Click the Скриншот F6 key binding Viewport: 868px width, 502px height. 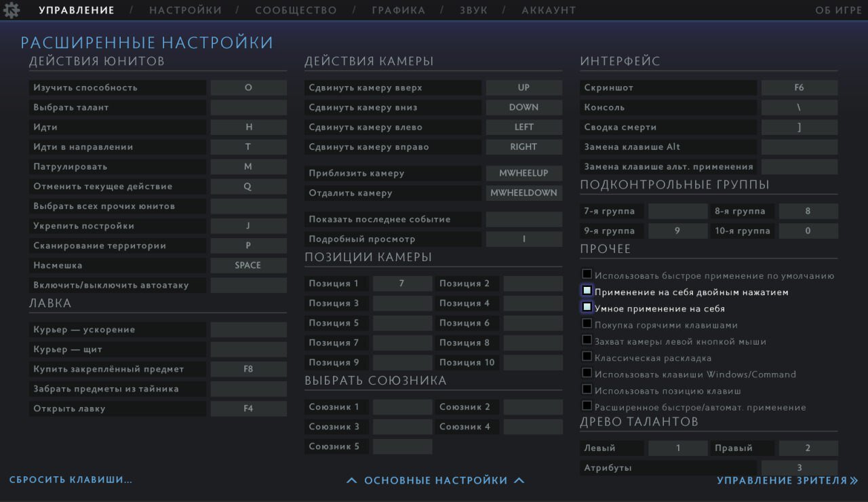click(799, 88)
